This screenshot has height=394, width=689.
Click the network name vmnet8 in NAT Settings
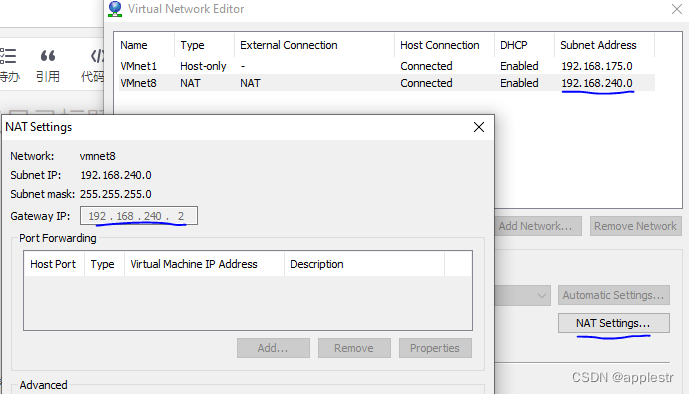point(98,156)
